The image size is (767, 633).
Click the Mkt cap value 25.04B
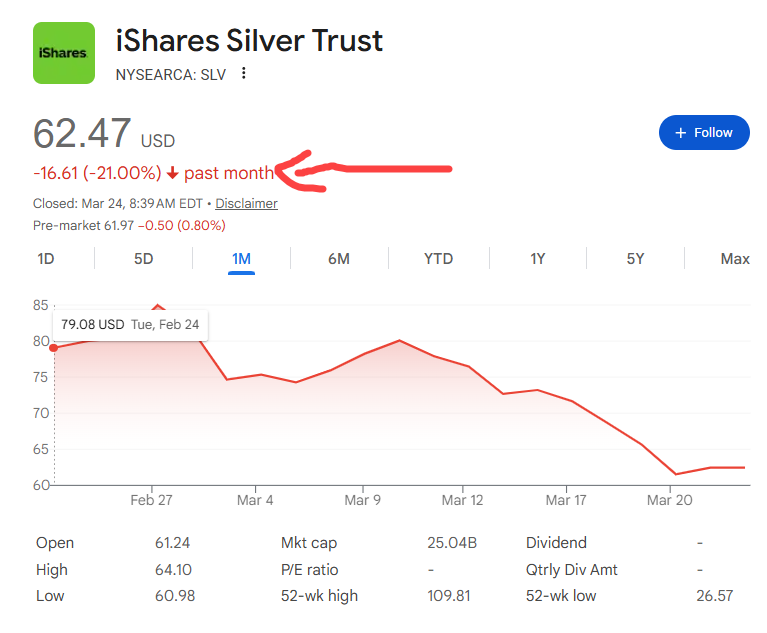pos(452,543)
